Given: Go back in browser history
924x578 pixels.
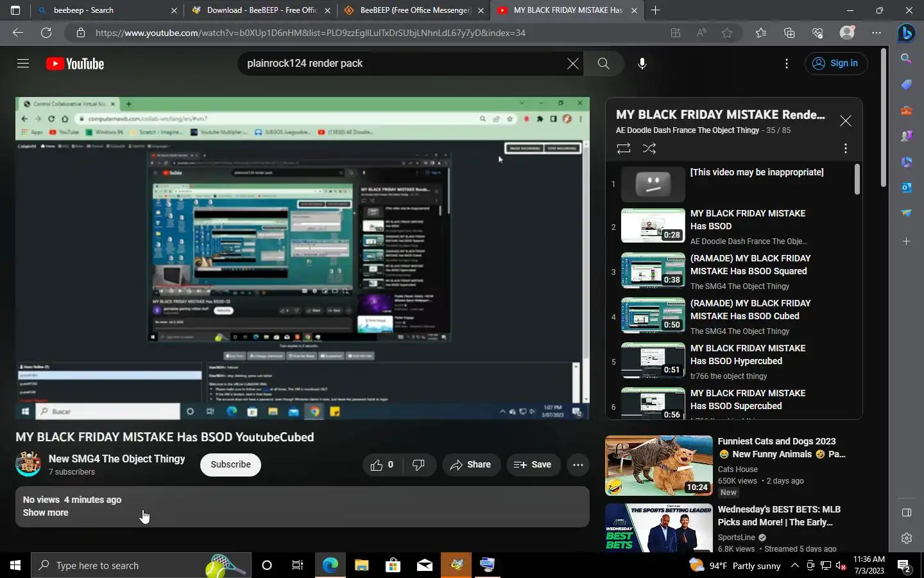Looking at the screenshot, I should [x=18, y=33].
